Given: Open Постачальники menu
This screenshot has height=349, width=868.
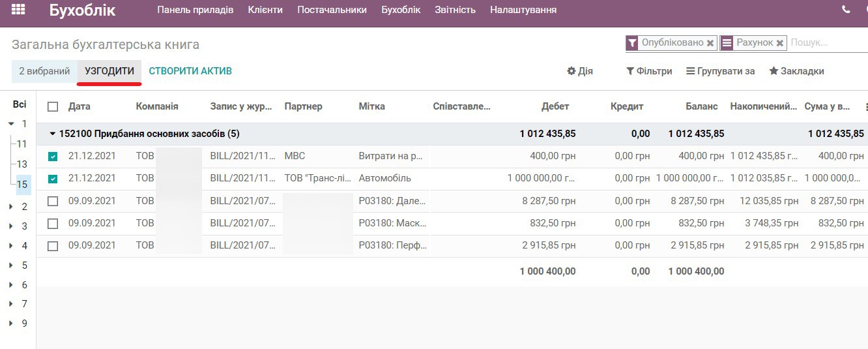Looking at the screenshot, I should 332,10.
